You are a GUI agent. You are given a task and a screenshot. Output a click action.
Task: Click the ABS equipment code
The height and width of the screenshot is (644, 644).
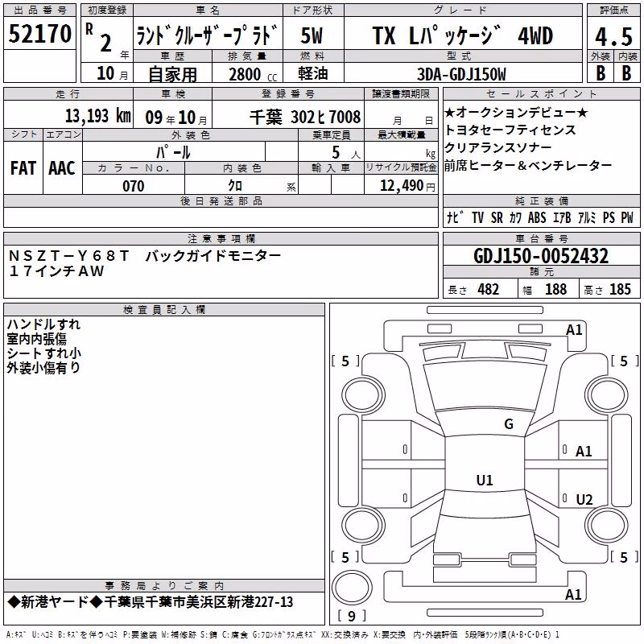[x=537, y=217]
